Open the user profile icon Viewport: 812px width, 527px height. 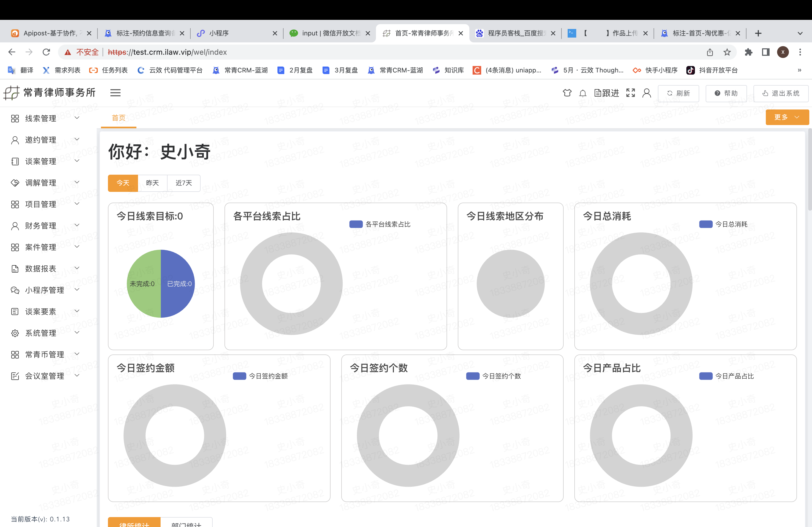click(647, 93)
